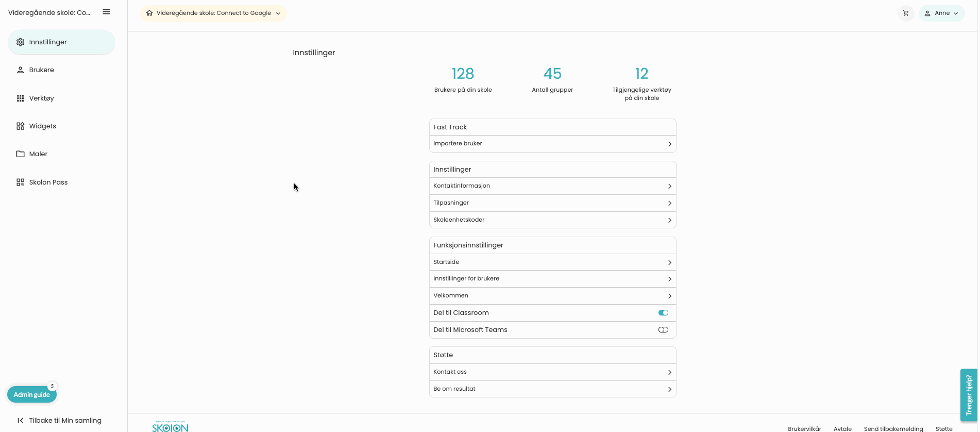Click the Skolon logo in footer

click(170, 426)
